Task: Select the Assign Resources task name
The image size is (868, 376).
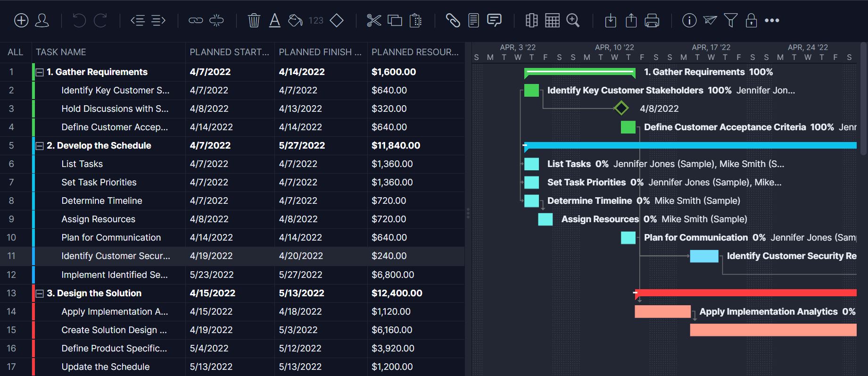Action: (x=98, y=219)
